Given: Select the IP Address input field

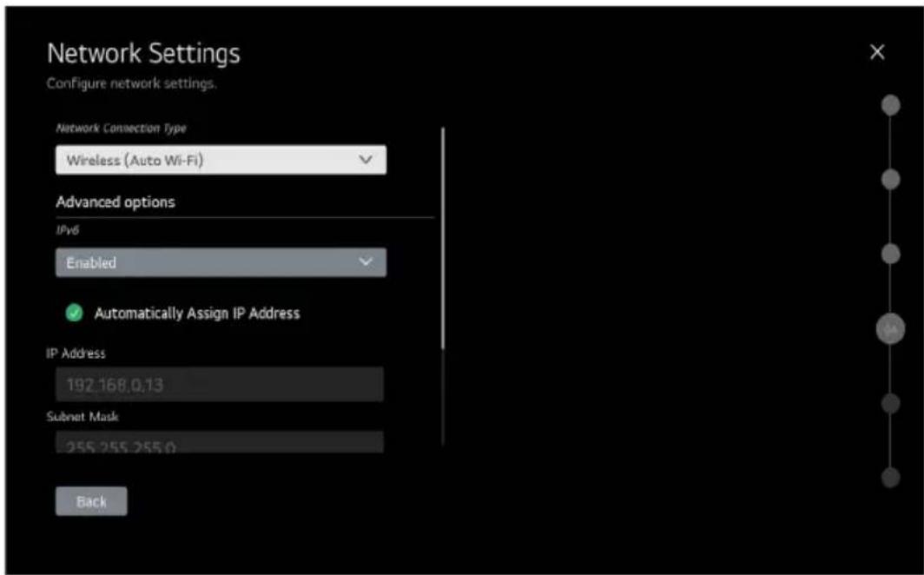Looking at the screenshot, I should coord(220,384).
